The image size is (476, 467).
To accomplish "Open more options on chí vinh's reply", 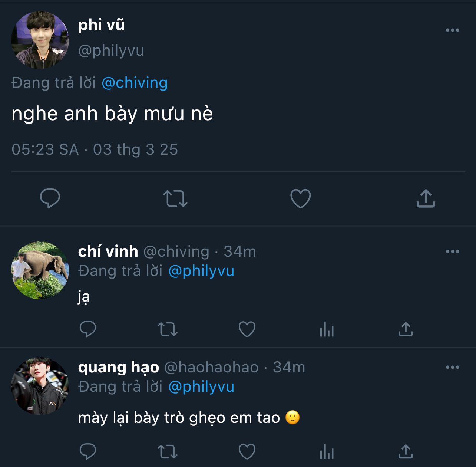I will 452,252.
